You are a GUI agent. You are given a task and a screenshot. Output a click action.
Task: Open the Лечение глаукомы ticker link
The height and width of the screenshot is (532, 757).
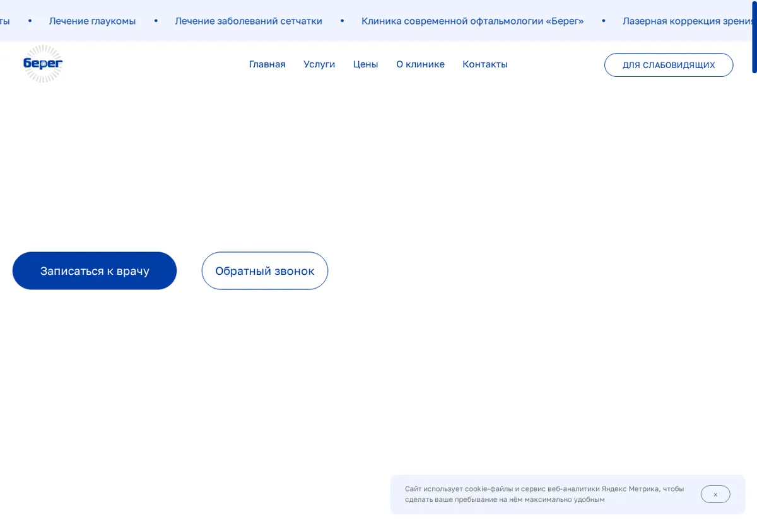[92, 21]
